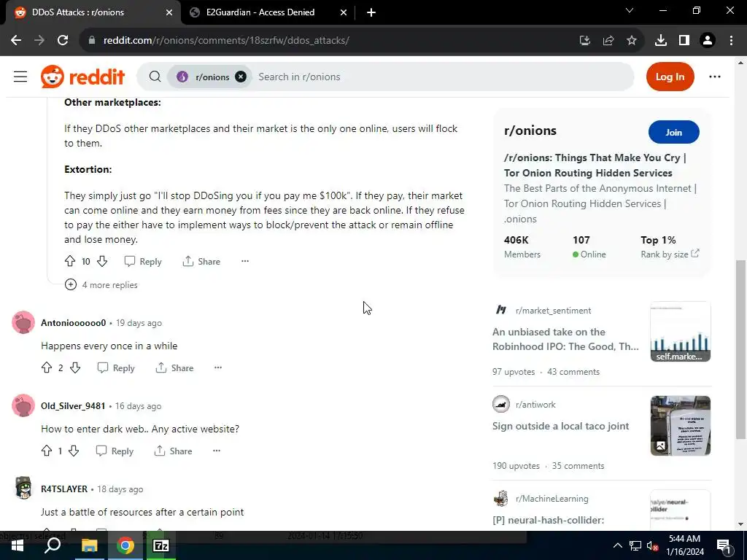This screenshot has width=747, height=560.
Task: Remove the r/onions search filter
Action: pos(241,77)
